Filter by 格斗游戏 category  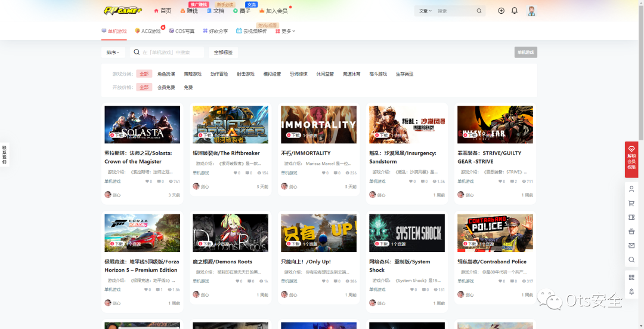[x=378, y=74]
